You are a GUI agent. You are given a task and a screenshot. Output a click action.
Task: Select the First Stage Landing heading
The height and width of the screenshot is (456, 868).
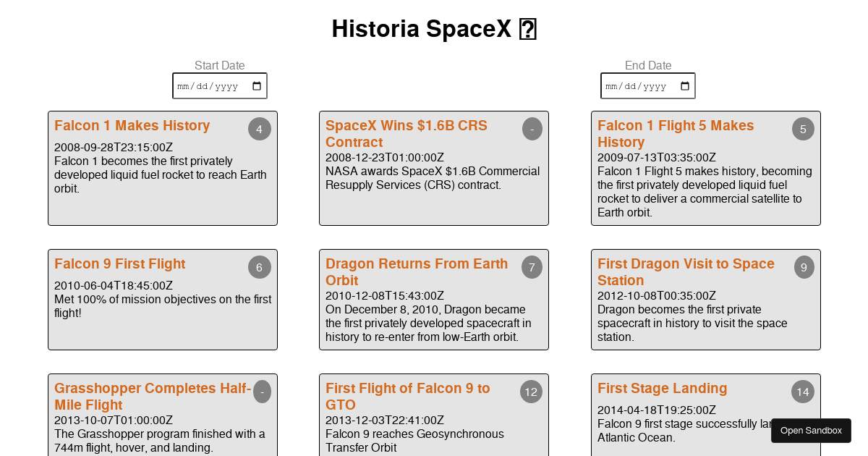coord(662,389)
